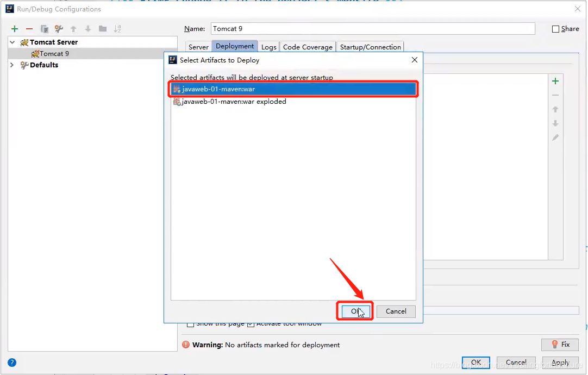Image resolution: width=588 pixels, height=375 pixels.
Task: Close the Run/Debug Configurations window
Action: pos(578,9)
